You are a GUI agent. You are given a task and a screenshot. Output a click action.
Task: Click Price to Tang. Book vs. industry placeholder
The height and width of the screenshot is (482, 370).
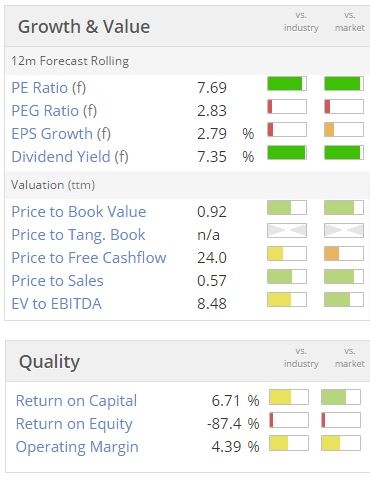(x=287, y=231)
